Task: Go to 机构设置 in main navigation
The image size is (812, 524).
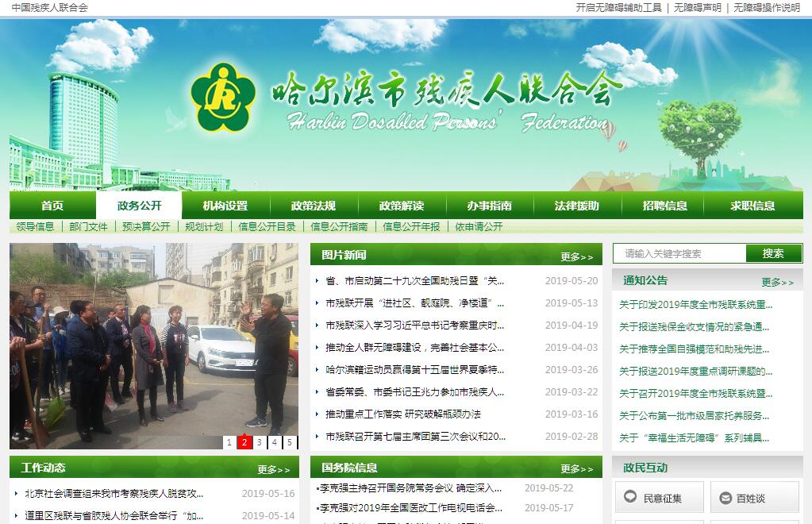Action: [x=225, y=206]
